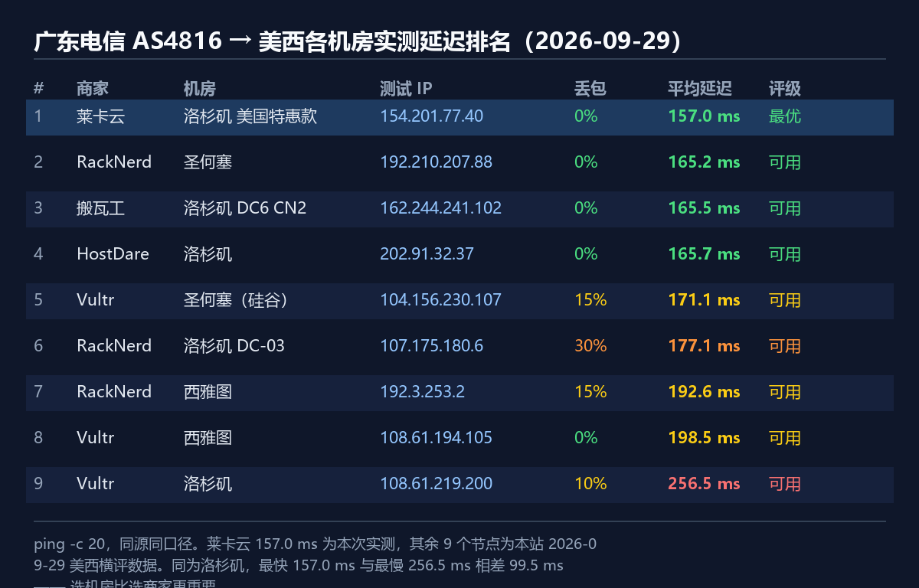Select RackNerd in the 圣何塞 row
919x588 pixels.
(114, 162)
